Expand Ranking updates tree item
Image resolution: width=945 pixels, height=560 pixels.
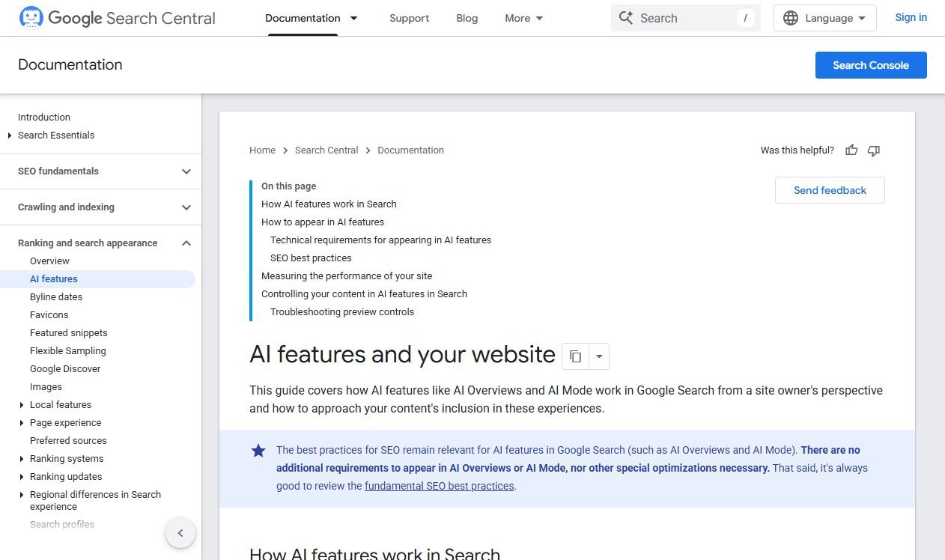22,477
